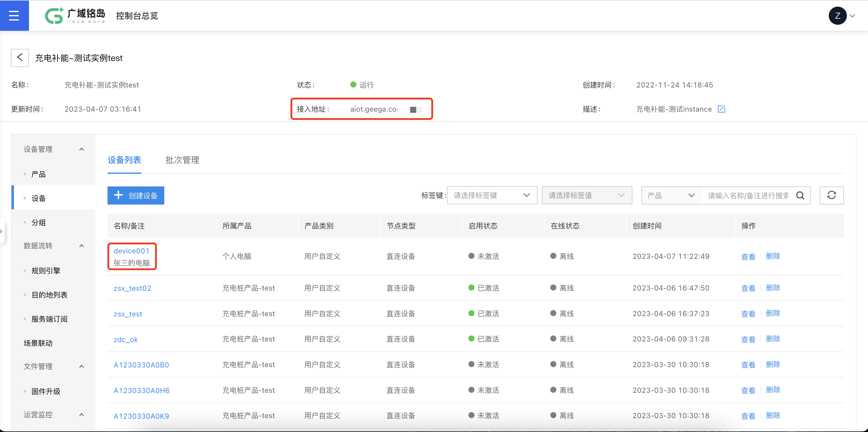
Task: Collapse the 文件管理 section
Action: tap(82, 367)
